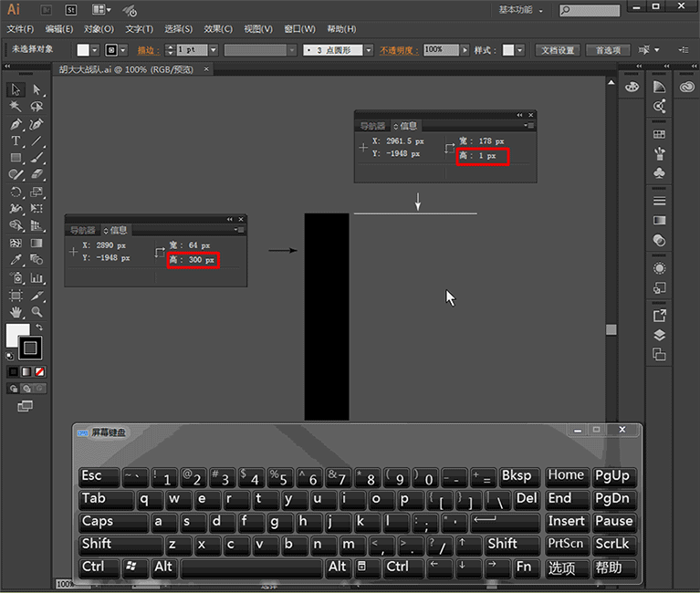The width and height of the screenshot is (700, 593).
Task: Click the Stroke swatch in toolbox
Action: pyautogui.click(x=30, y=348)
